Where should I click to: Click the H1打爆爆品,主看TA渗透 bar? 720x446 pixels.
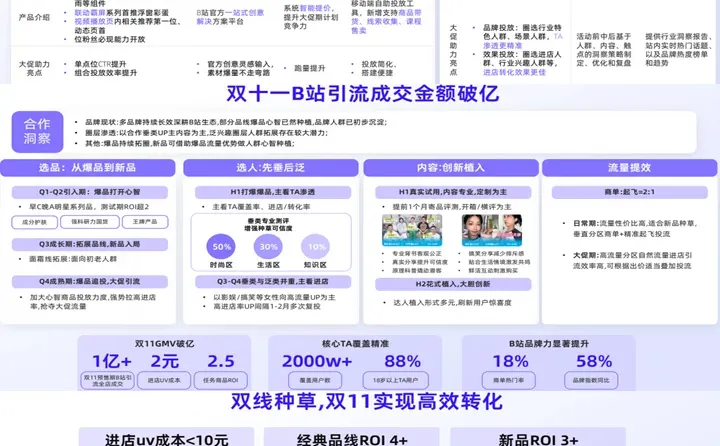coord(273,192)
